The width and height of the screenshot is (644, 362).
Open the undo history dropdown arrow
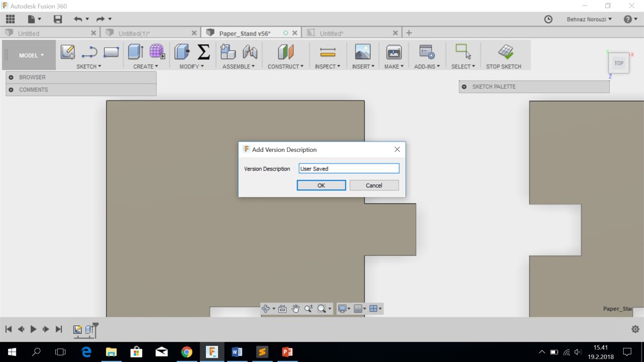pos(87,19)
